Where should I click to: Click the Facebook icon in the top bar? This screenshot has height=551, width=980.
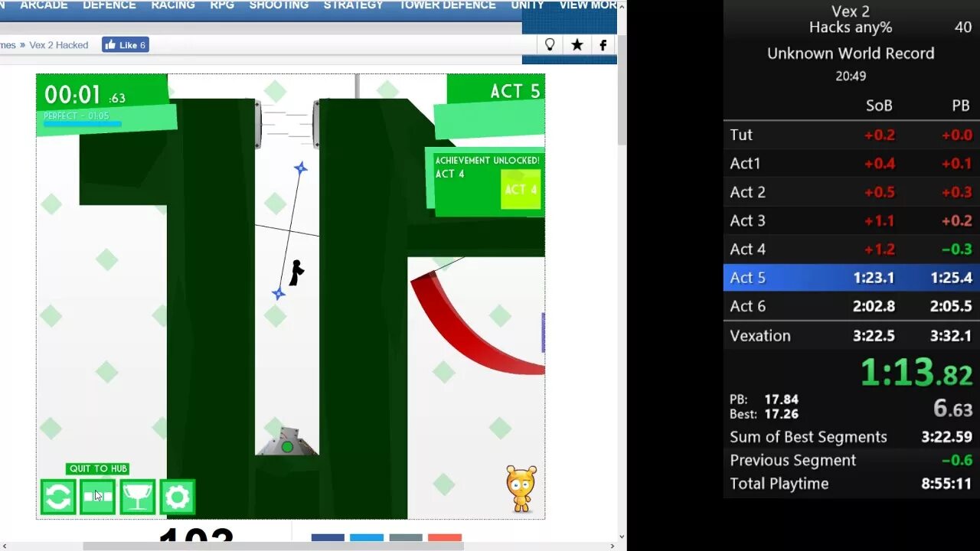coord(603,45)
